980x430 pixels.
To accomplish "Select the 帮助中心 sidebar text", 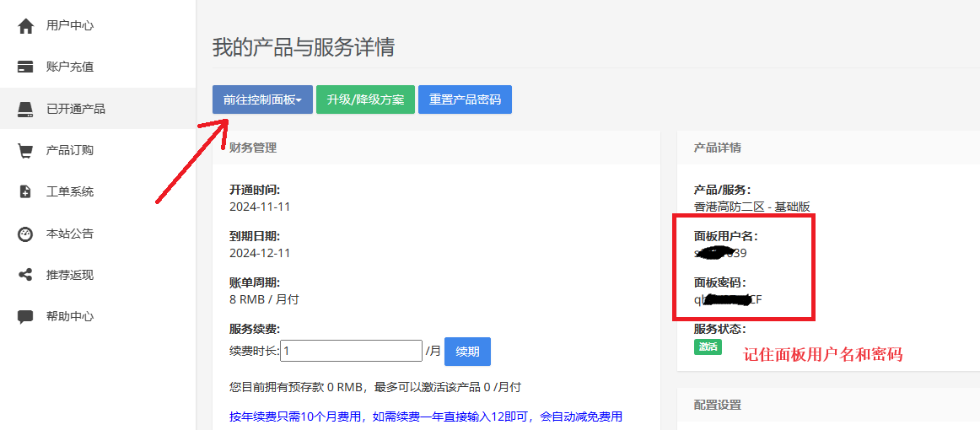I will pyautogui.click(x=70, y=316).
